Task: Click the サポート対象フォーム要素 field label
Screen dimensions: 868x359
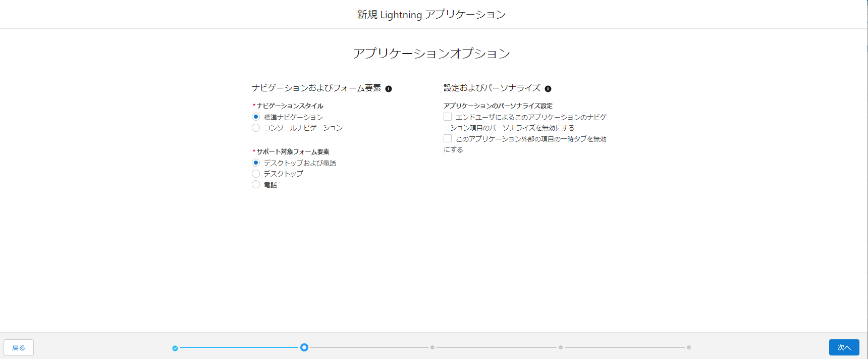Action: tap(293, 151)
